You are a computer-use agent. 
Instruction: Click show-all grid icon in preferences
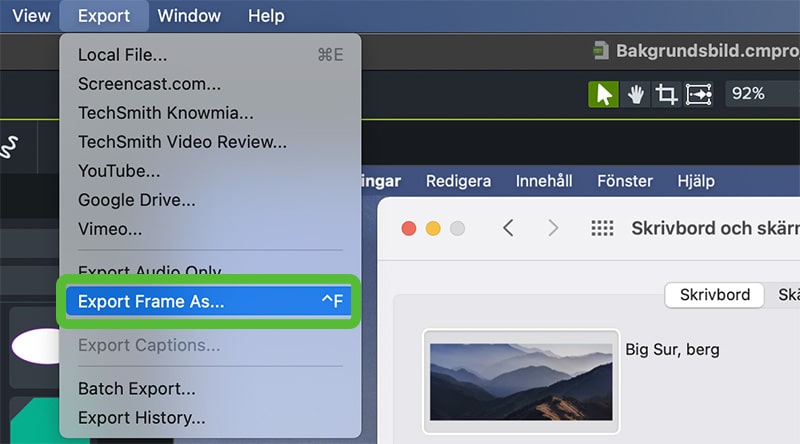pos(602,228)
